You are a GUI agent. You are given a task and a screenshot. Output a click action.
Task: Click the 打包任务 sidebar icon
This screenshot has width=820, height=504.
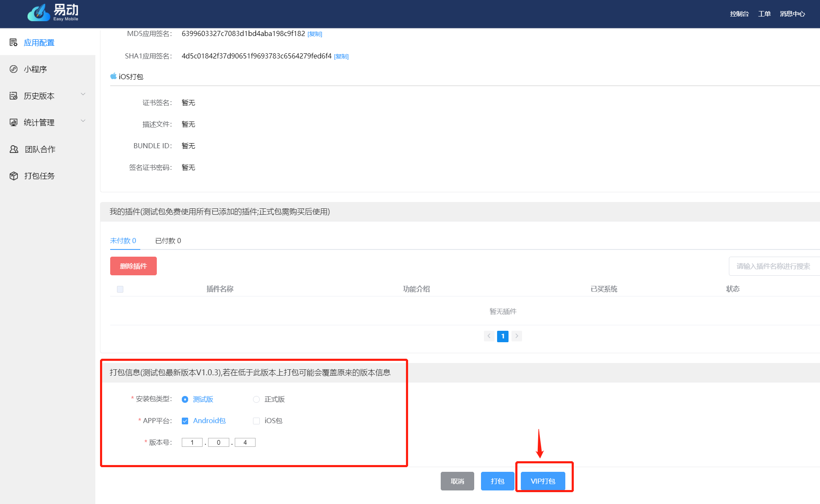pyautogui.click(x=14, y=176)
